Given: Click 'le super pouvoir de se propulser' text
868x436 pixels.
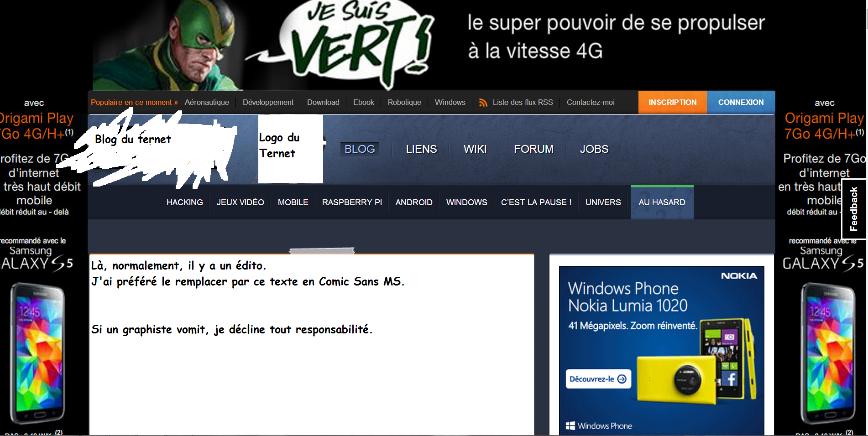Looking at the screenshot, I should [616, 23].
